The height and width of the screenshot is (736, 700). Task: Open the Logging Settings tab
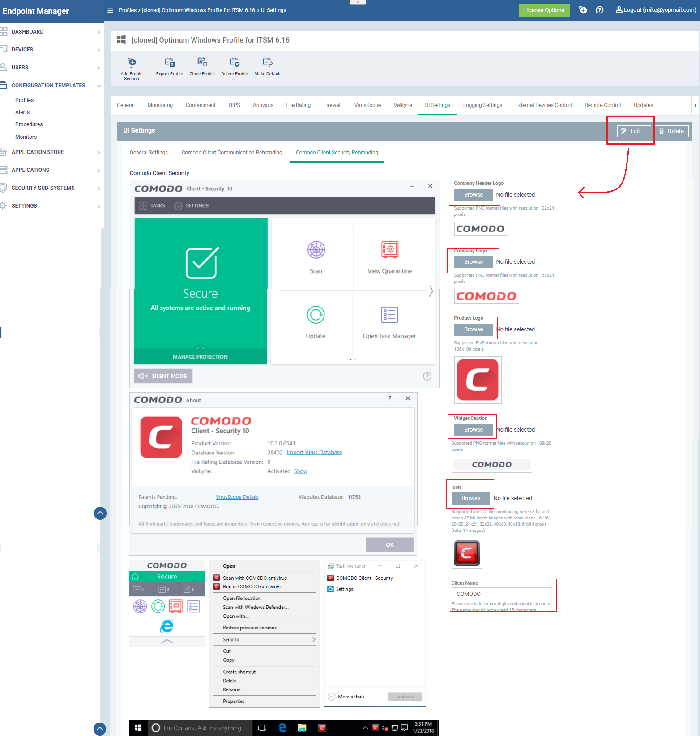(x=482, y=105)
